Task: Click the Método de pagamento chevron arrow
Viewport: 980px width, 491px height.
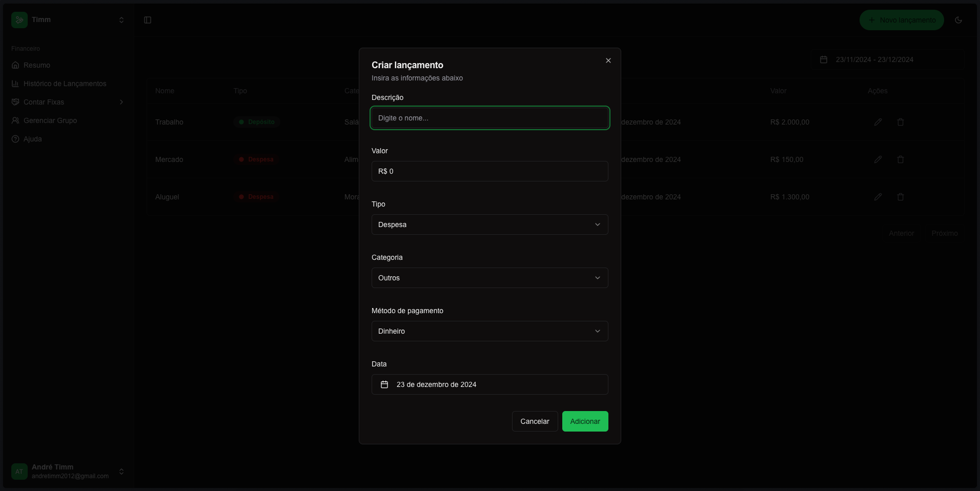Action: pos(598,331)
